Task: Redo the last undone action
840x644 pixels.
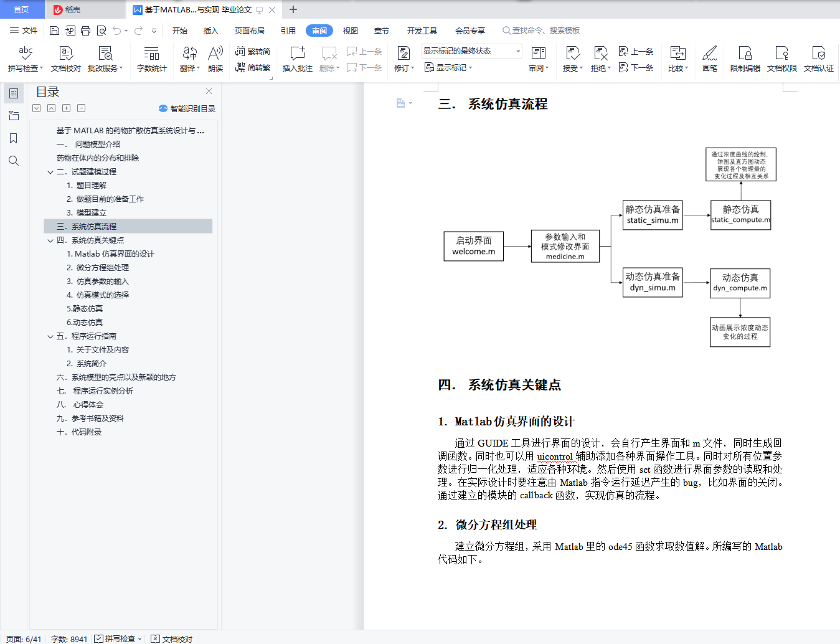Action: pos(138,31)
